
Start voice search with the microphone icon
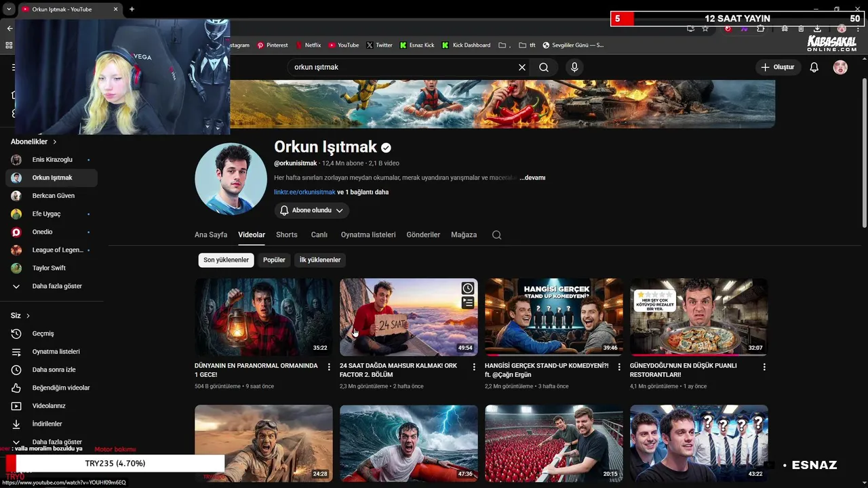(574, 67)
